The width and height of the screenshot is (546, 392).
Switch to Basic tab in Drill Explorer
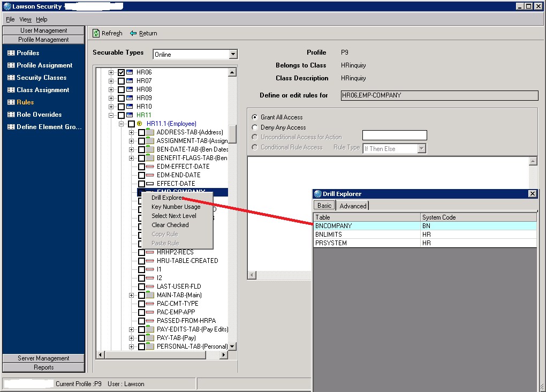324,206
